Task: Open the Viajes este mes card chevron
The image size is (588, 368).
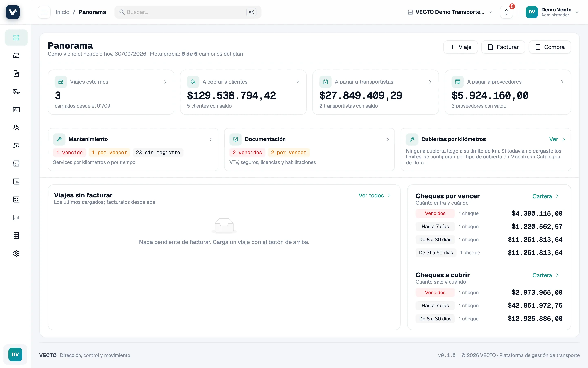Action: [165, 82]
